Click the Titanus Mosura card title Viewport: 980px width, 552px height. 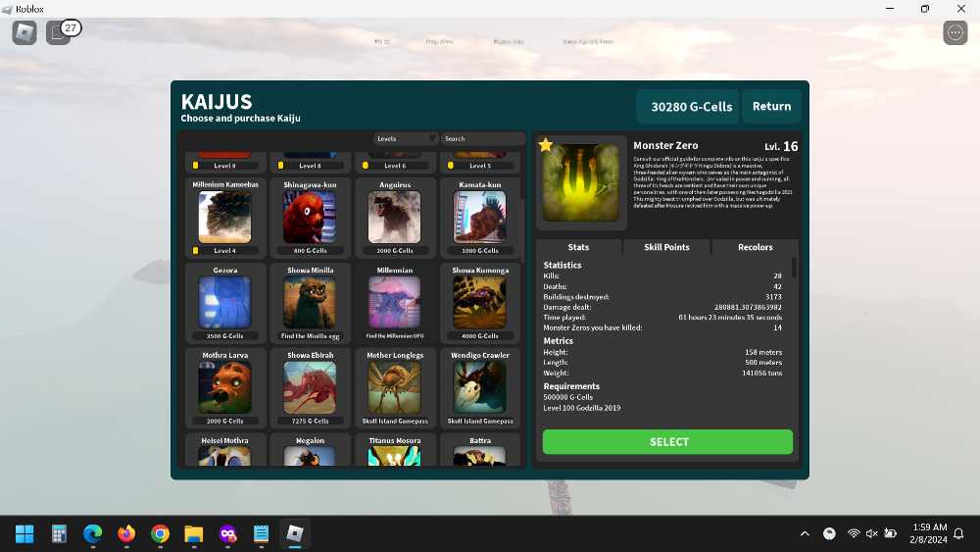[394, 441]
